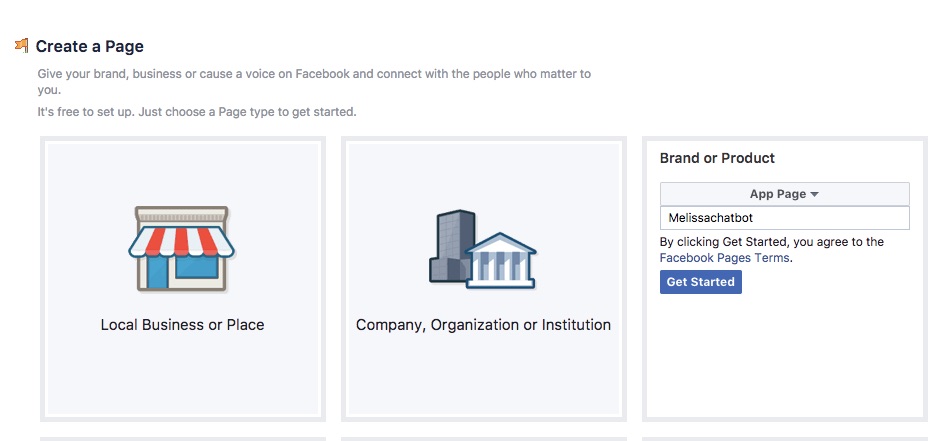
Task: Click the Create a Page heading text
Action: pyautogui.click(x=89, y=47)
